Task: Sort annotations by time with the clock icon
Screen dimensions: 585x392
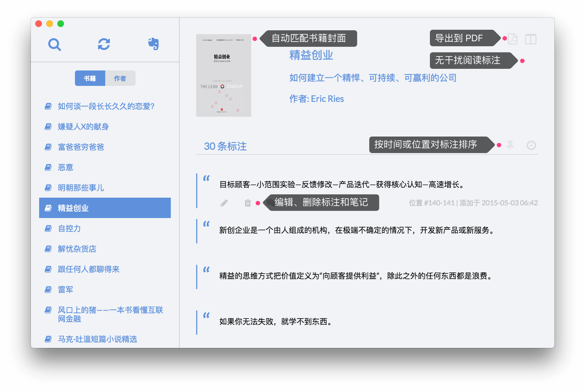Action: tap(531, 145)
